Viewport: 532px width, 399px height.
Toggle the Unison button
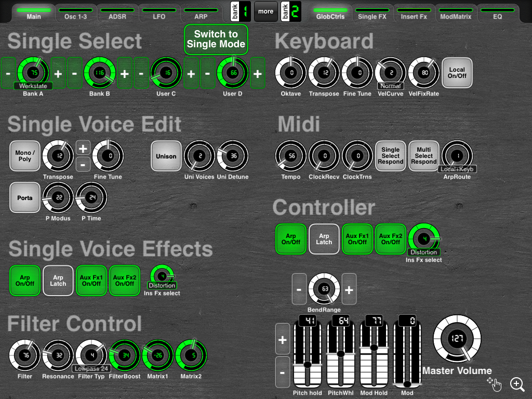(x=166, y=156)
